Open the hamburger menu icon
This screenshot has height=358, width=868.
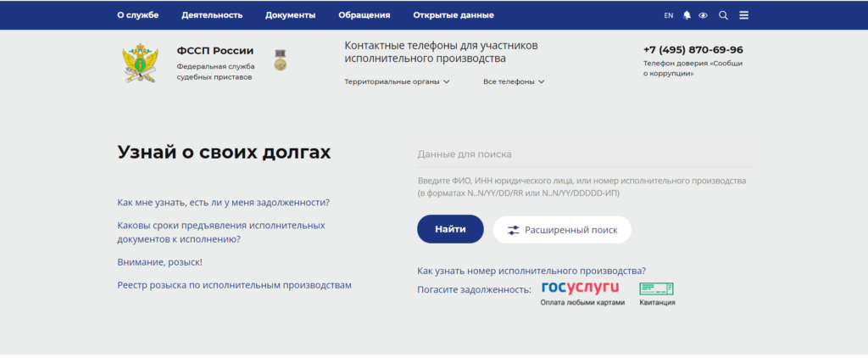(743, 15)
